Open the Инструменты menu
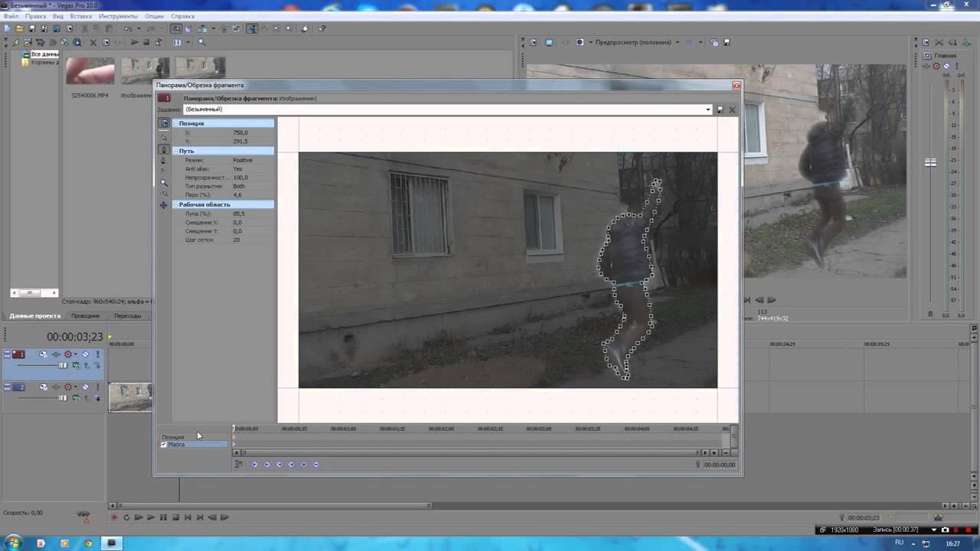The height and width of the screenshot is (551, 980). 118,16
